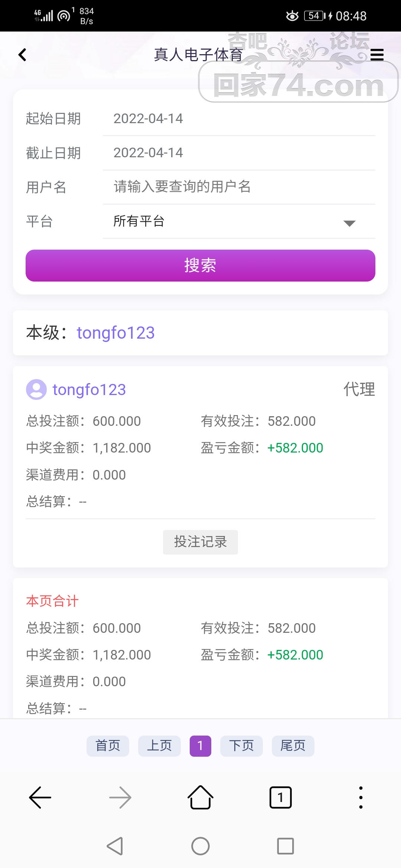The height and width of the screenshot is (868, 401).
Task: Go to browser home page icon
Action: pyautogui.click(x=200, y=798)
